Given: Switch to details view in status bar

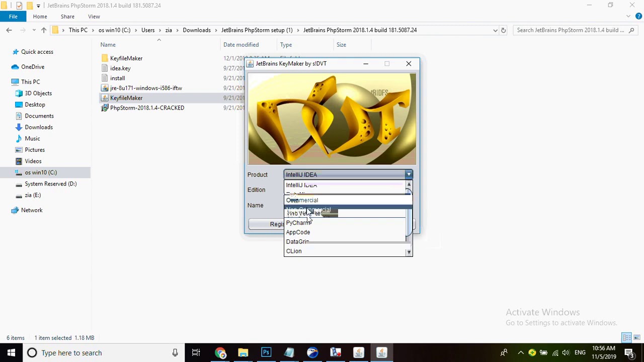Looking at the screenshot, I should (627, 338).
